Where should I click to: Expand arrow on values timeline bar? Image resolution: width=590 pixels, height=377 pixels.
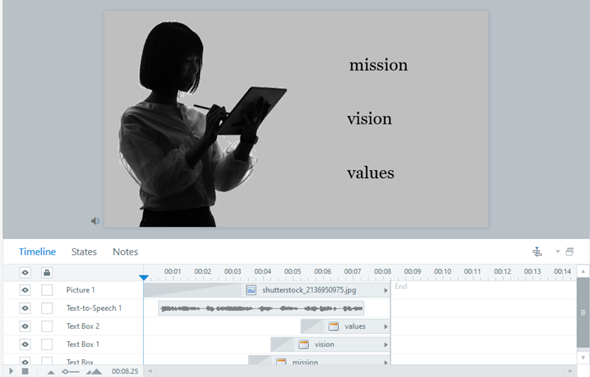(x=386, y=327)
